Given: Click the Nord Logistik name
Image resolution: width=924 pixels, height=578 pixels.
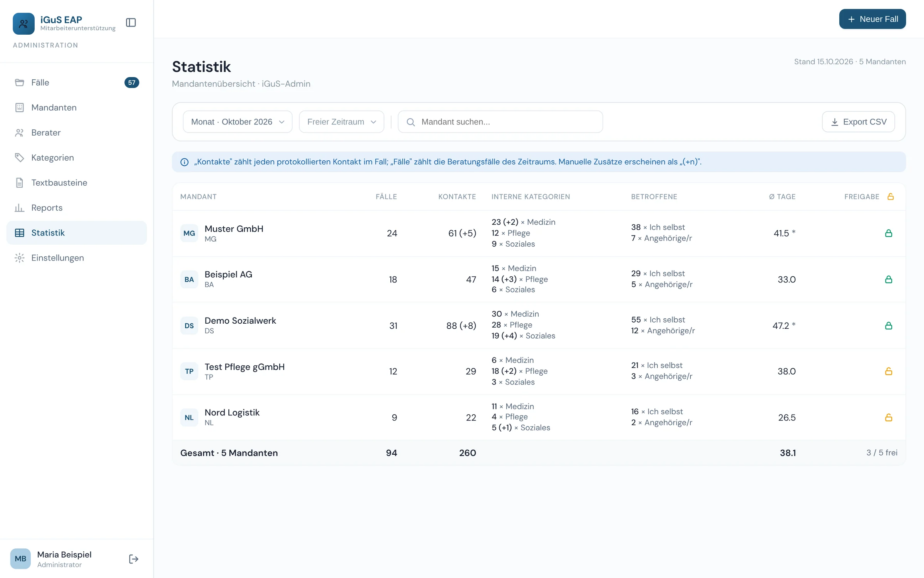Looking at the screenshot, I should (232, 412).
